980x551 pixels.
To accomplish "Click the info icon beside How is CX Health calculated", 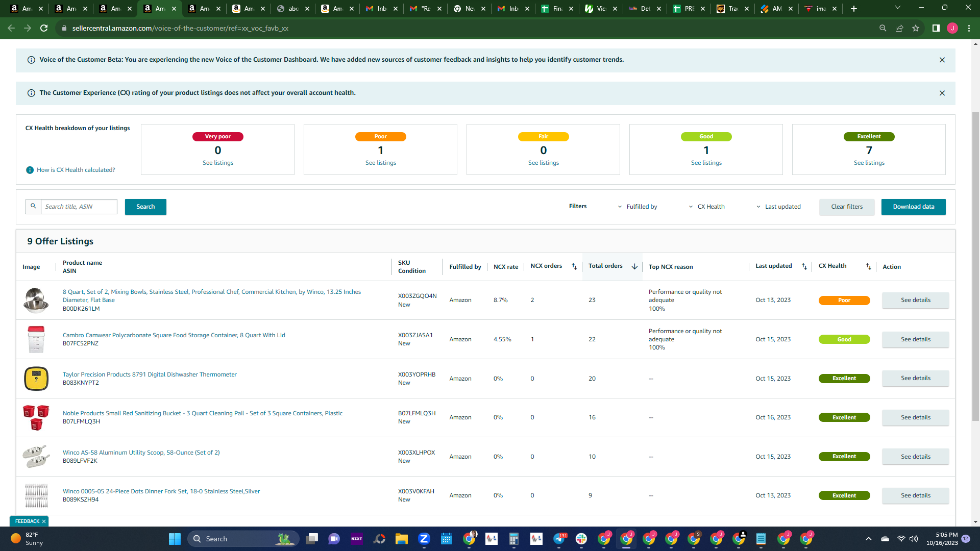I will [x=30, y=170].
